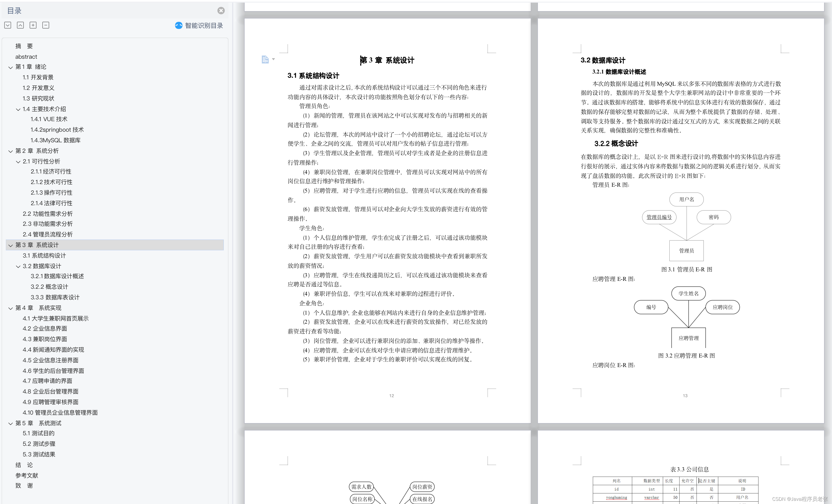
Task: Click the collapse-all up-arrow outline icon
Action: pos(20,25)
